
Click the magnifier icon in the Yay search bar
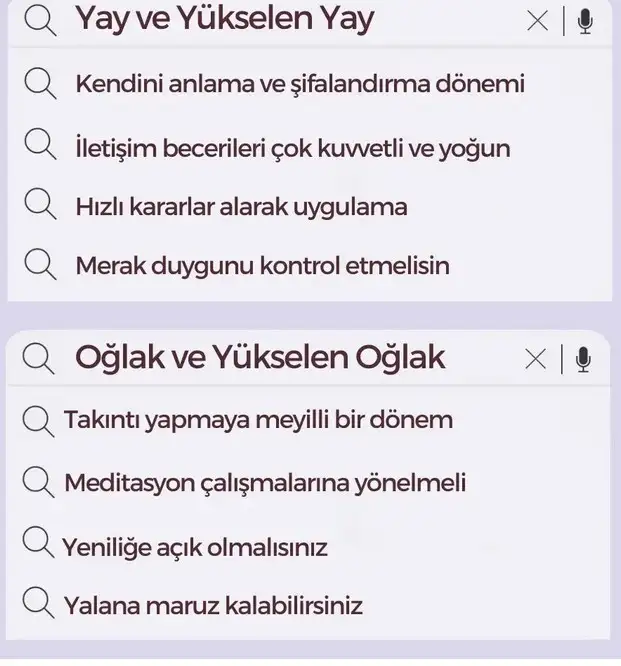point(40,20)
